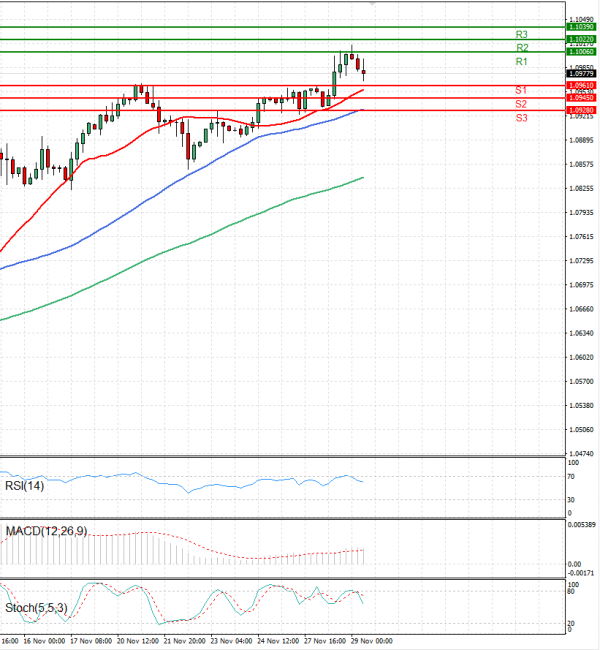Click the 1.06020 price axis value
600x650 pixels.
pyautogui.click(x=581, y=357)
